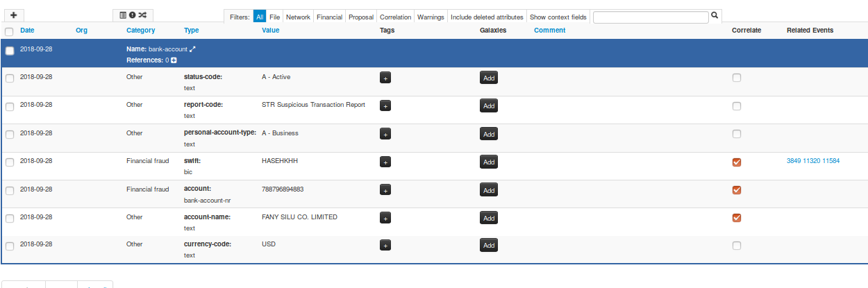Click the plus icon to add attribute
The image size is (868, 288).
click(x=13, y=15)
